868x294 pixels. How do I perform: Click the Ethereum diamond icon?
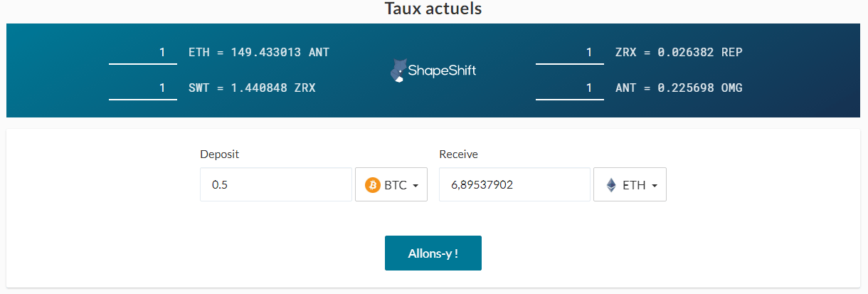pos(611,185)
